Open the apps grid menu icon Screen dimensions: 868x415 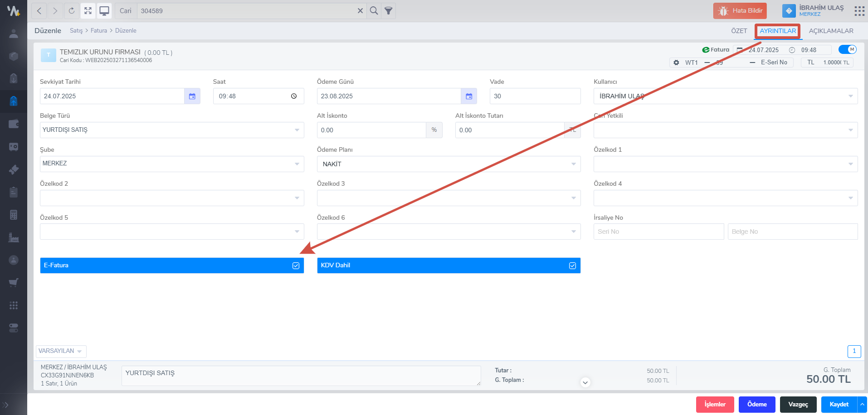tap(859, 11)
